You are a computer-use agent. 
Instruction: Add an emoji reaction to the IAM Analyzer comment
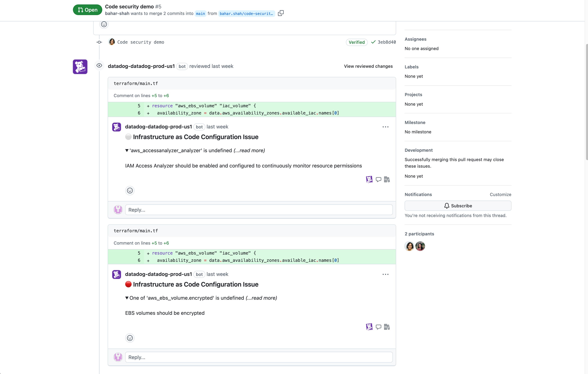130,190
